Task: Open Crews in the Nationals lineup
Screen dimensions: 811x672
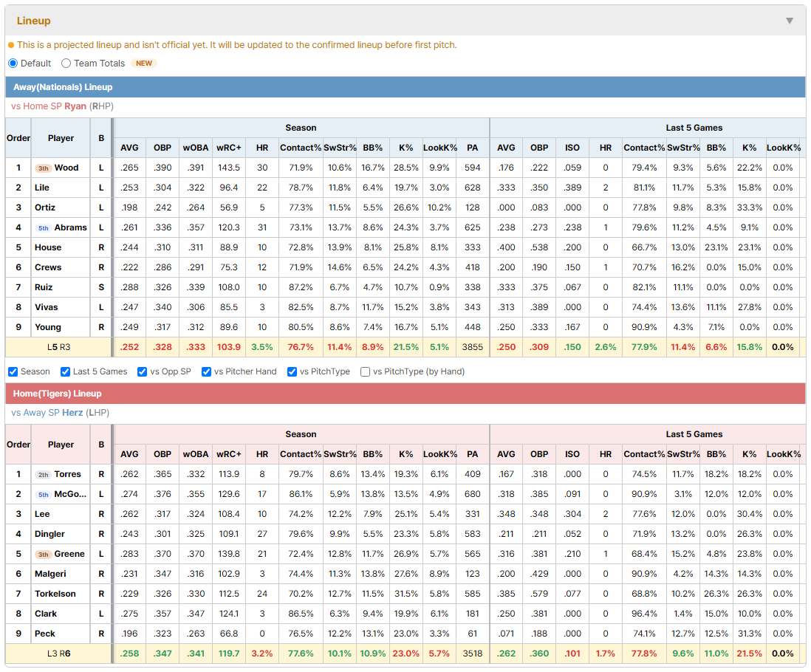Action: click(x=48, y=267)
